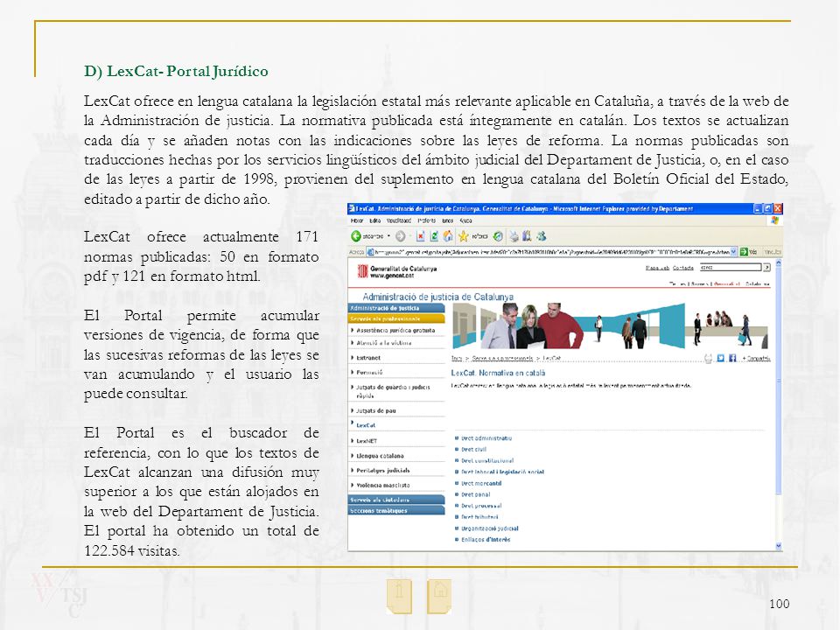Select the Seccions temàtiques tab
This screenshot has width=840, height=630.
[x=396, y=510]
